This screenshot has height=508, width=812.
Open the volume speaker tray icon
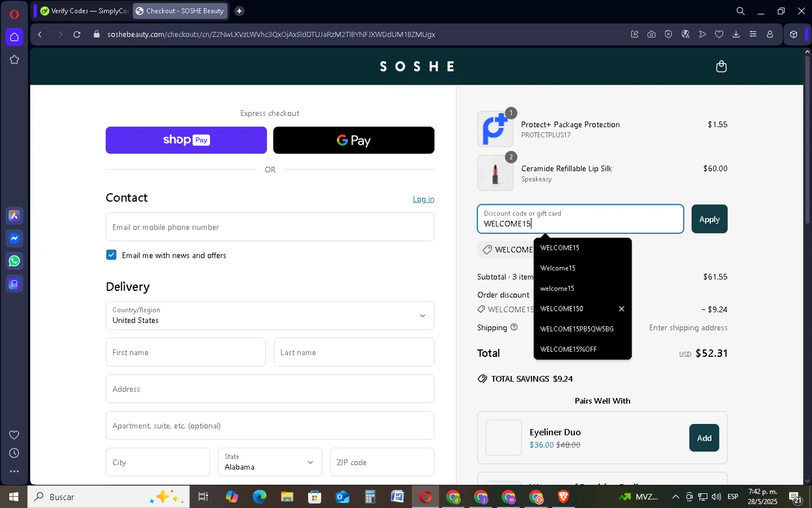coord(716,497)
